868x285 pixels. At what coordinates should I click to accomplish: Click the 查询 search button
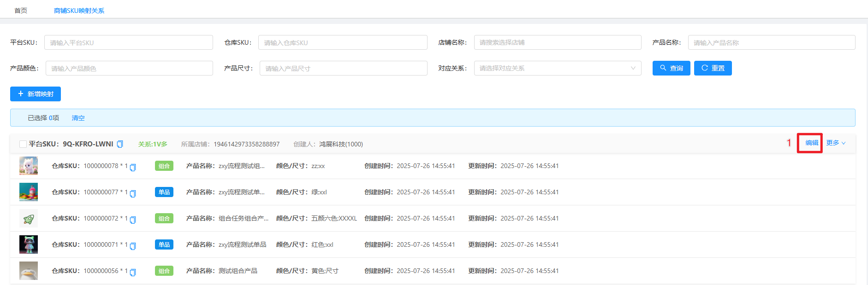[671, 68]
